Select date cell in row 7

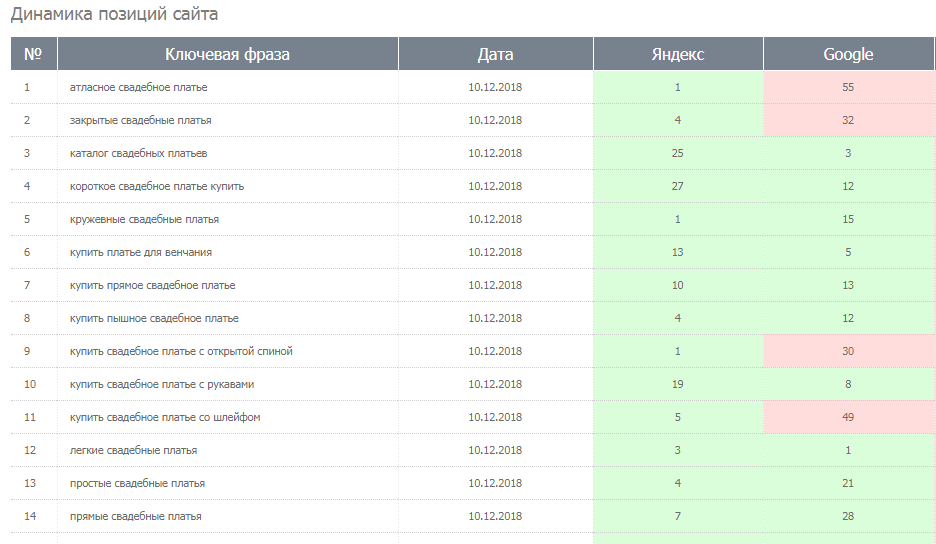pyautogui.click(x=495, y=285)
